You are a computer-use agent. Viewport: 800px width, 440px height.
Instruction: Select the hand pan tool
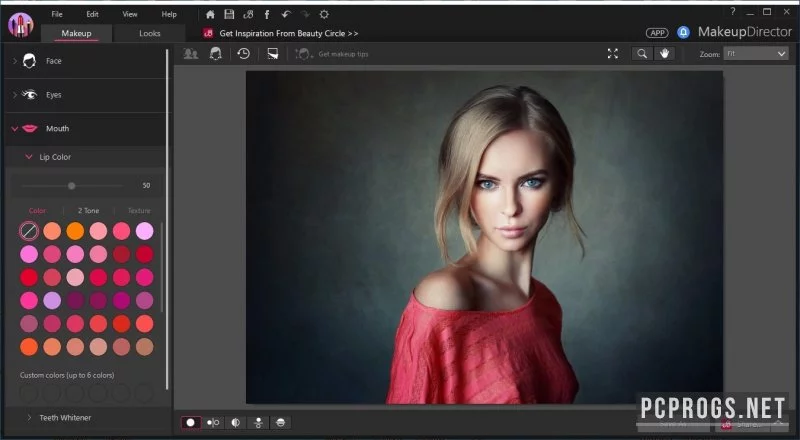(664, 54)
